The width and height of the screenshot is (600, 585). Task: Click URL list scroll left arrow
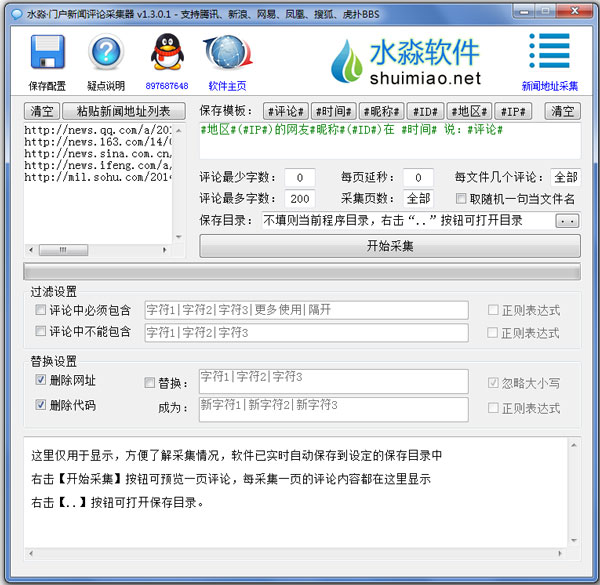(31, 250)
